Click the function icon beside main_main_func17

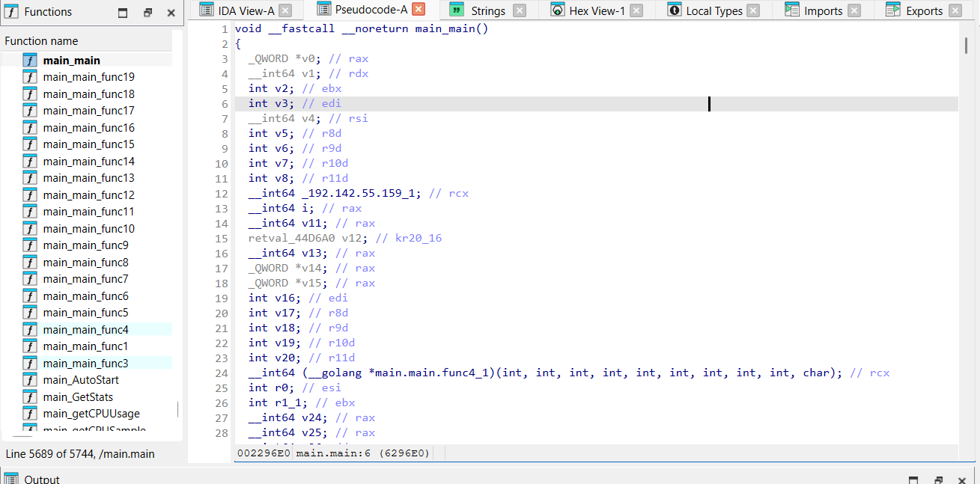pos(30,111)
